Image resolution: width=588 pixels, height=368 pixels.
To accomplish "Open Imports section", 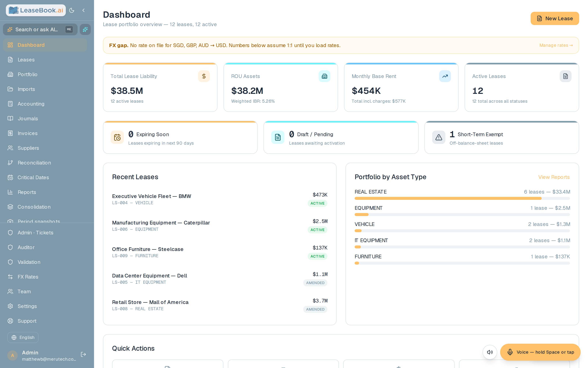I will [45, 89].
